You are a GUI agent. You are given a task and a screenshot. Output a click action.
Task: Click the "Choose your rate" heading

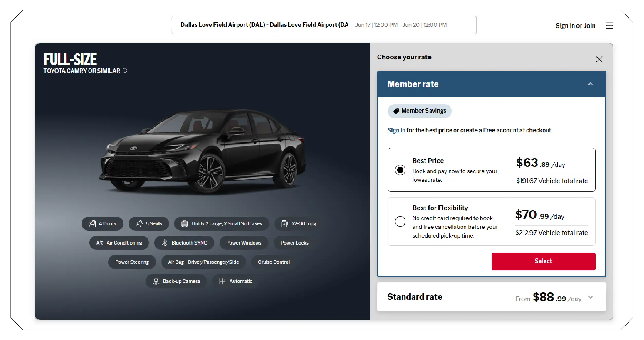click(x=404, y=57)
